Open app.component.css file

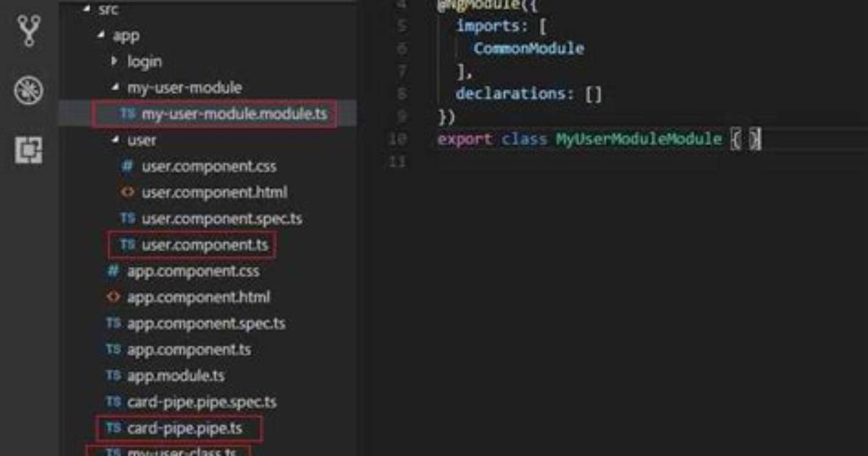[193, 271]
